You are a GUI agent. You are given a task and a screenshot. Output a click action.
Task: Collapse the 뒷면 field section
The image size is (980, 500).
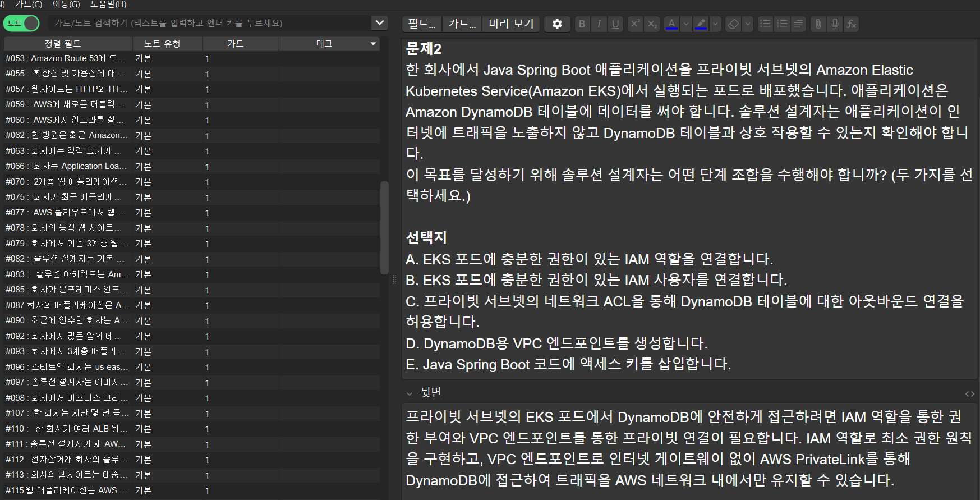click(410, 393)
